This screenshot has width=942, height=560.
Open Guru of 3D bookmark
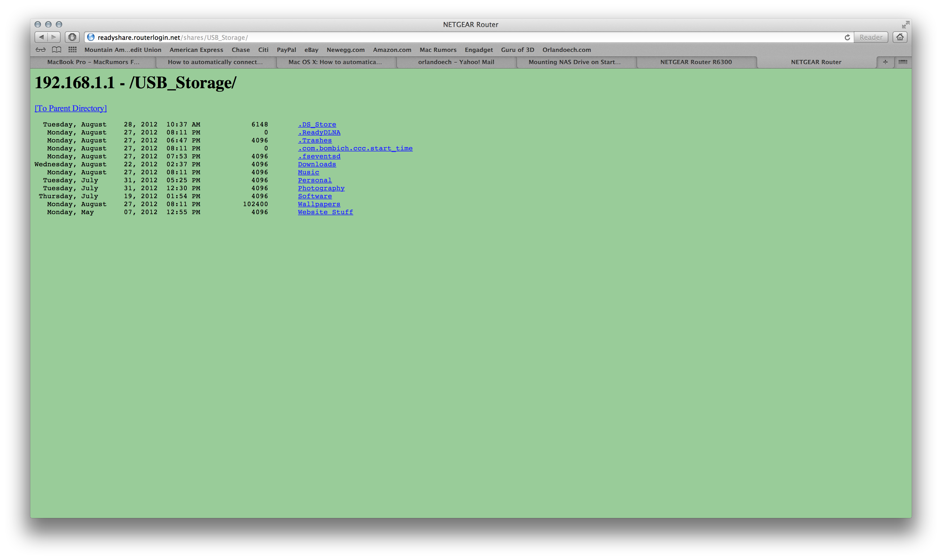click(x=517, y=50)
